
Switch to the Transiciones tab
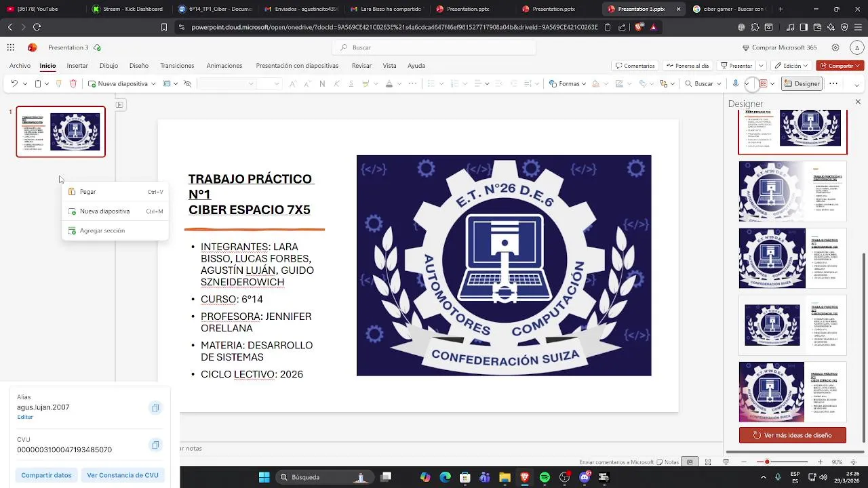[x=177, y=66]
